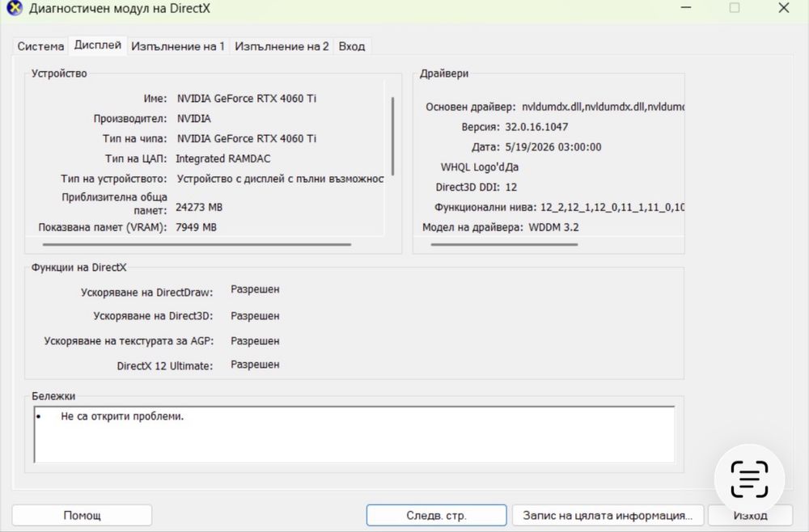Click Разрешен next to текстурата за AGP
This screenshot has height=532, width=809.
[x=255, y=340]
